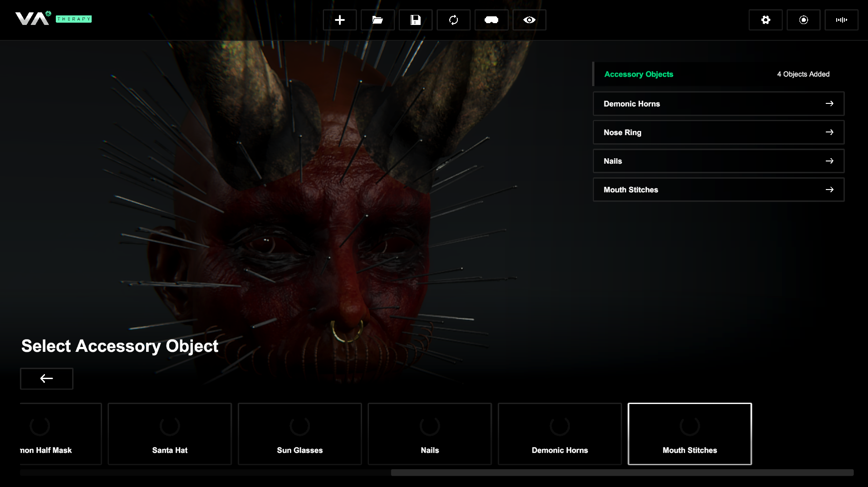Save using the floppy disk icon
The height and width of the screenshot is (487, 868).
[415, 20]
